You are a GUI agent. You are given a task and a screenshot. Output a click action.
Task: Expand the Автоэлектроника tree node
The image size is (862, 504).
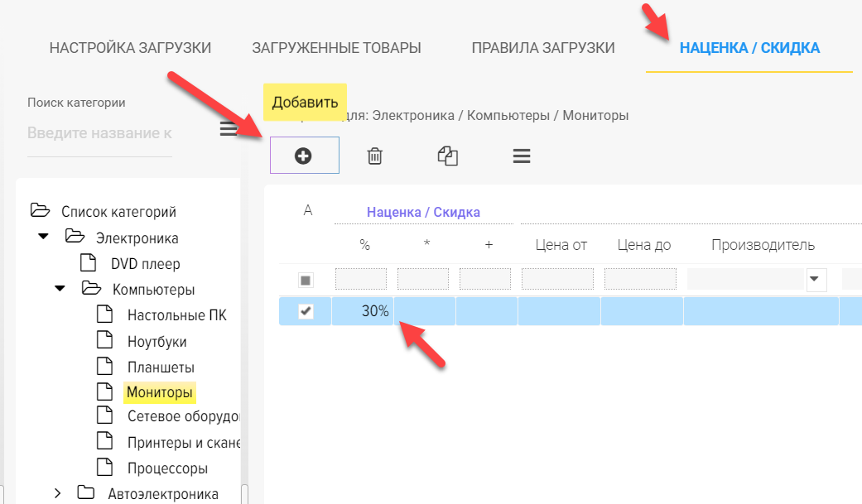coord(58,493)
